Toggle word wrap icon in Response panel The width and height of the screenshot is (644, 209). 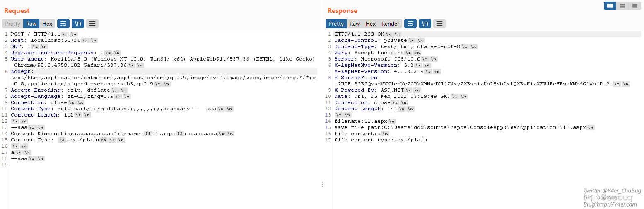pos(410,24)
